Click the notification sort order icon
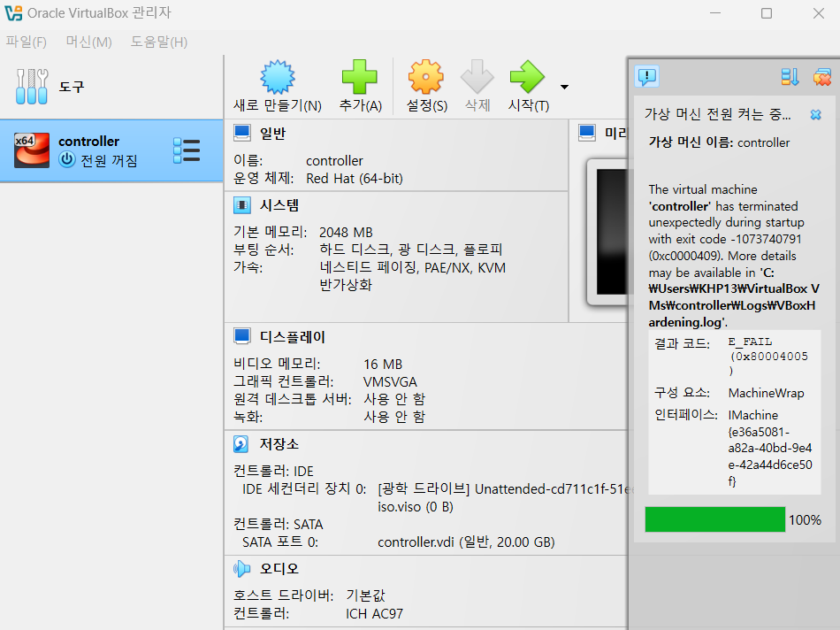840x630 pixels. click(790, 77)
